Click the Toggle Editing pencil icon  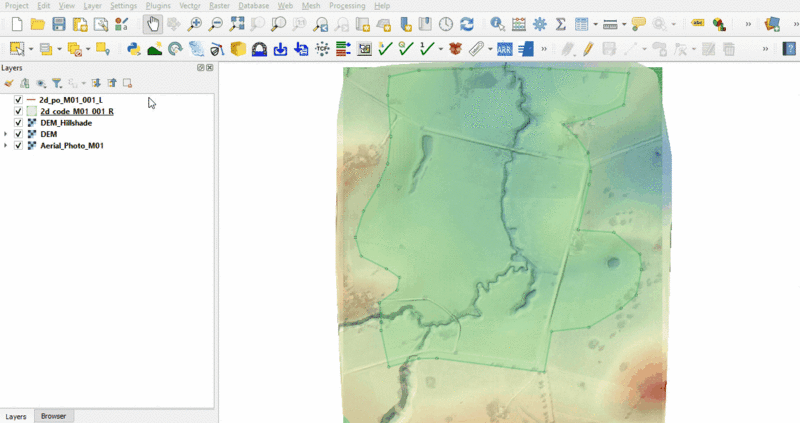(587, 48)
